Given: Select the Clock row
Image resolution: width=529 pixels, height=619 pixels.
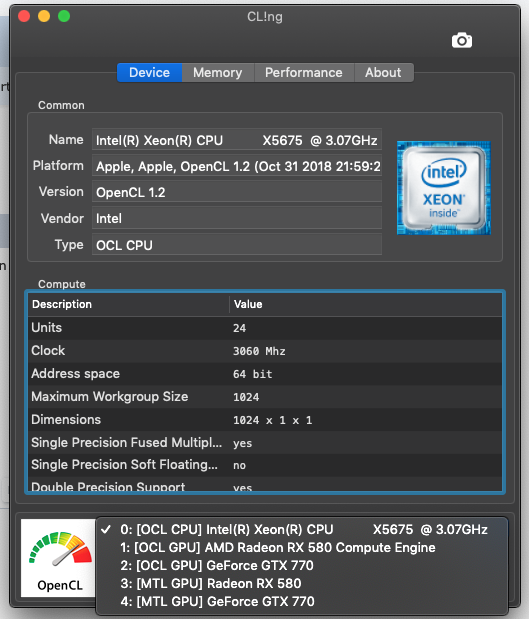Looking at the screenshot, I should [x=265, y=351].
